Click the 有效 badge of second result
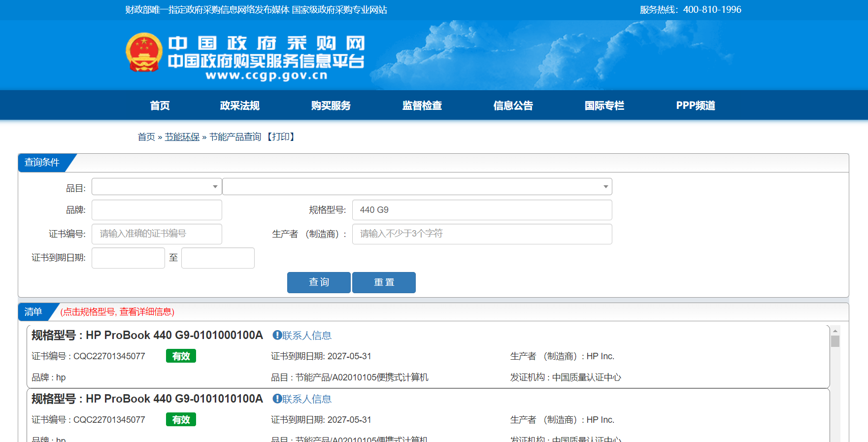Viewport: 868px width, 442px height. pos(181,420)
